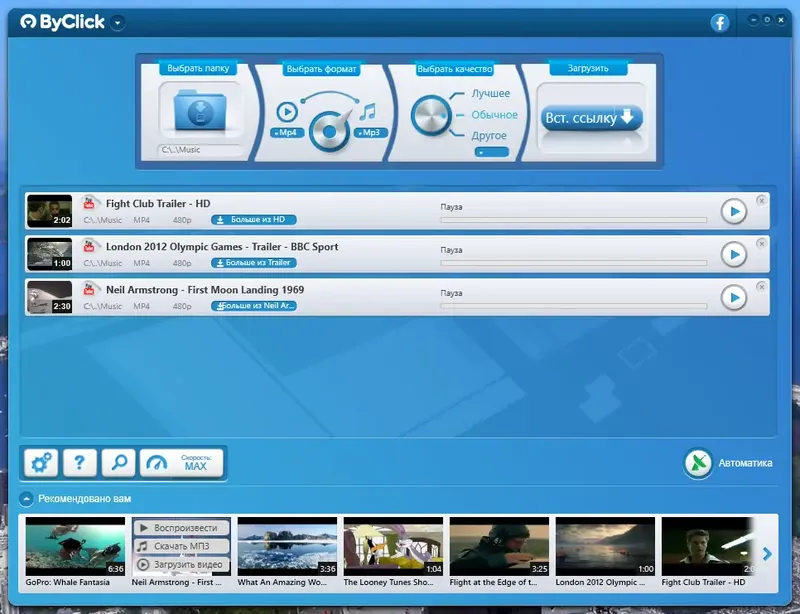Click the quality selector knob
Image resolution: width=800 pixels, height=614 pixels.
pos(432,115)
